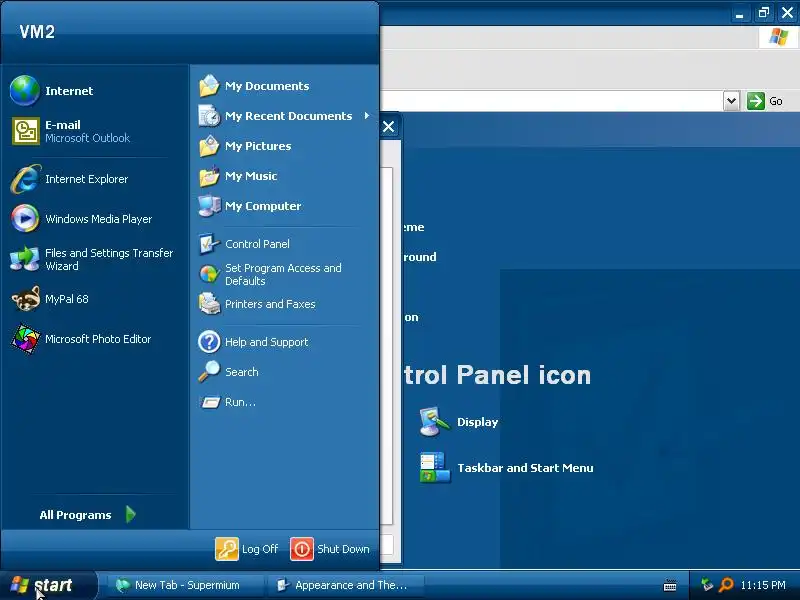Viewport: 800px width, 600px height.
Task: Close the dialog behind the Start menu
Action: [x=388, y=127]
